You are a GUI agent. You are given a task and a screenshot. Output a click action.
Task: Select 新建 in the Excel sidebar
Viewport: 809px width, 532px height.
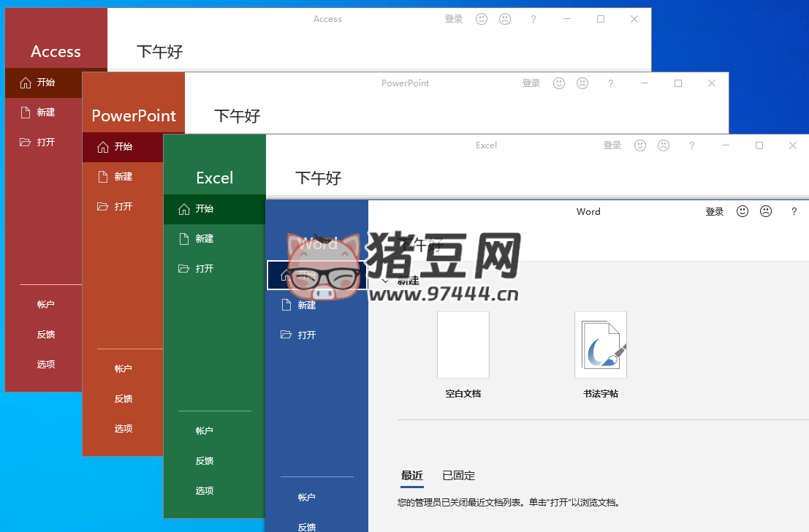click(204, 238)
